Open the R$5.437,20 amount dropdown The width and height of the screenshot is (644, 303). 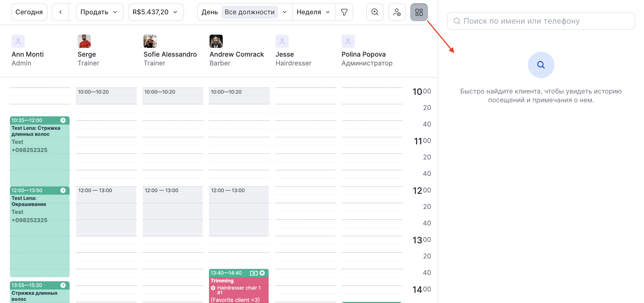point(155,12)
